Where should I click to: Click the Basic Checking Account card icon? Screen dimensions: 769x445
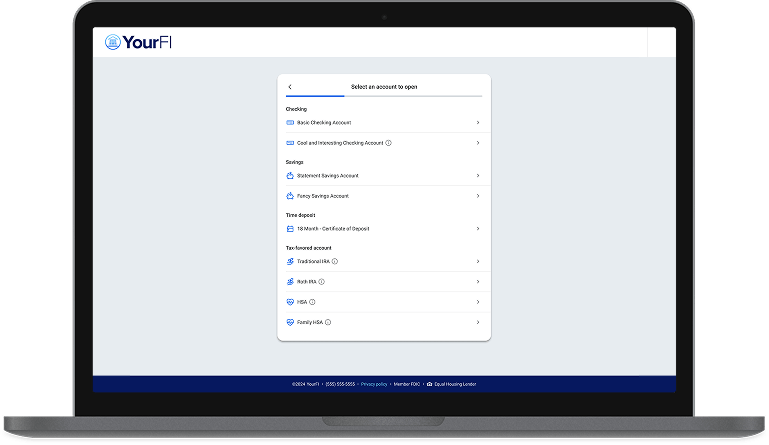(290, 122)
